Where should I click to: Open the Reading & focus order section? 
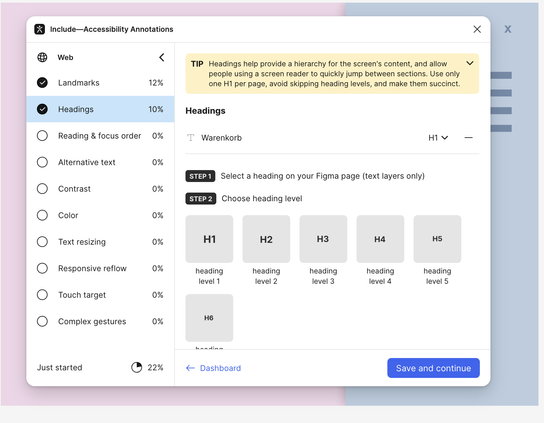[x=100, y=136]
